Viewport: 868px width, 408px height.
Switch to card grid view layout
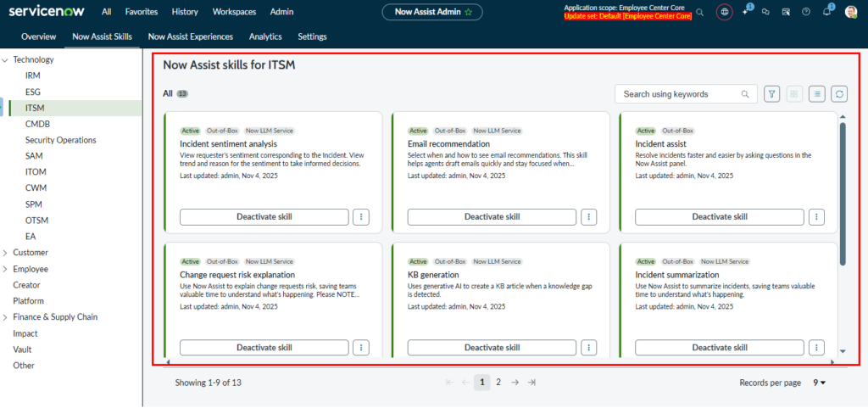coord(794,94)
